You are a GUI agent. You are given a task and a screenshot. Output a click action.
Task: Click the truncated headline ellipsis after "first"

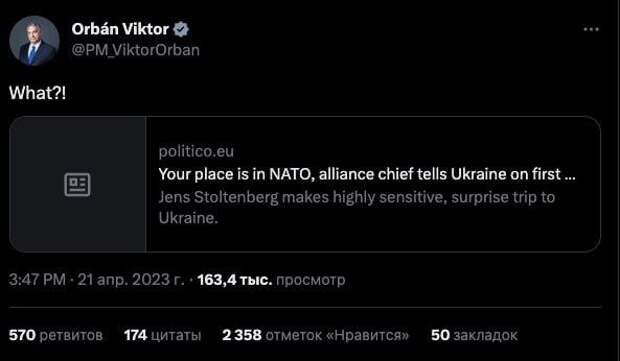(x=570, y=176)
